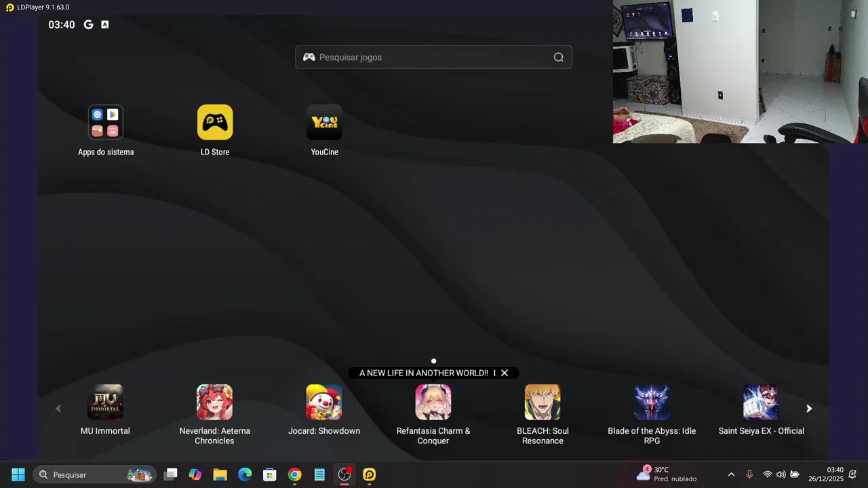This screenshot has width=868, height=488.
Task: Click the Windows taskbar Pesquisar search box
Action: (94, 474)
